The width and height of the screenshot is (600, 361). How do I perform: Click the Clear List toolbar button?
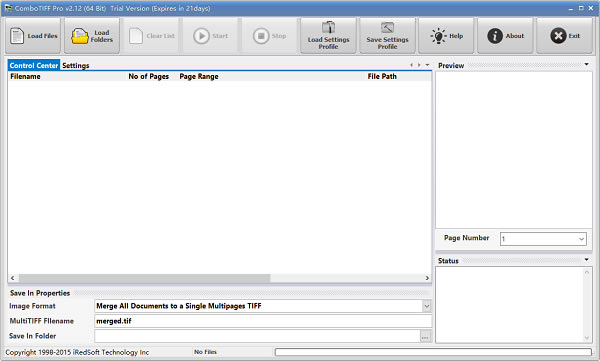[152, 36]
